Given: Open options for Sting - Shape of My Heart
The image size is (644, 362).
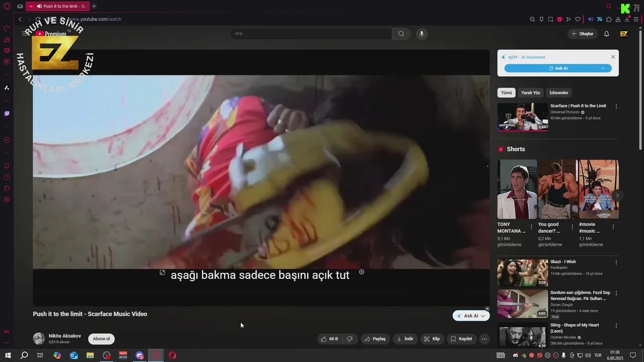Looking at the screenshot, I should [616, 326].
